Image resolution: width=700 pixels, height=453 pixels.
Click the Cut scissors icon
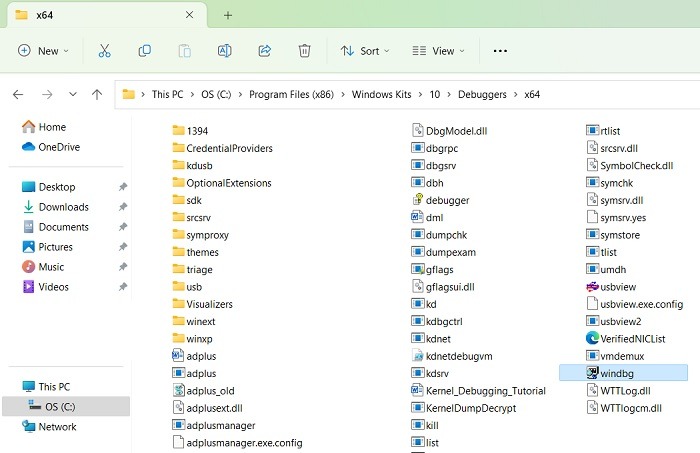[x=104, y=51]
